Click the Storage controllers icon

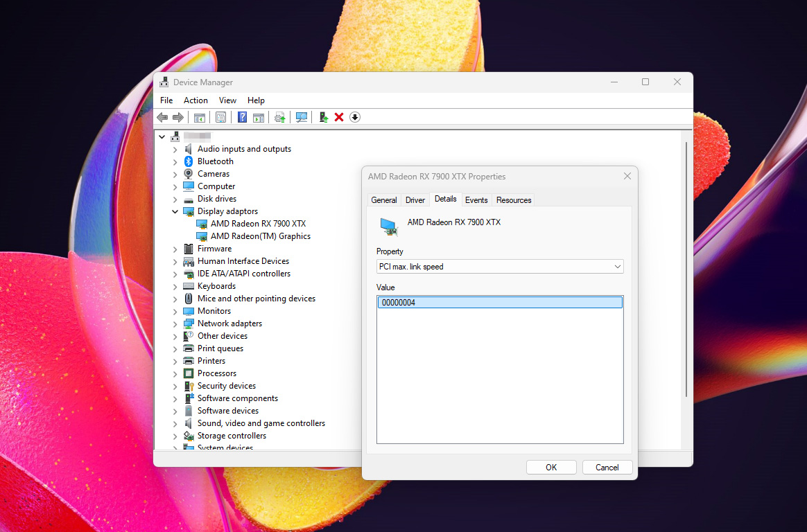[189, 436]
